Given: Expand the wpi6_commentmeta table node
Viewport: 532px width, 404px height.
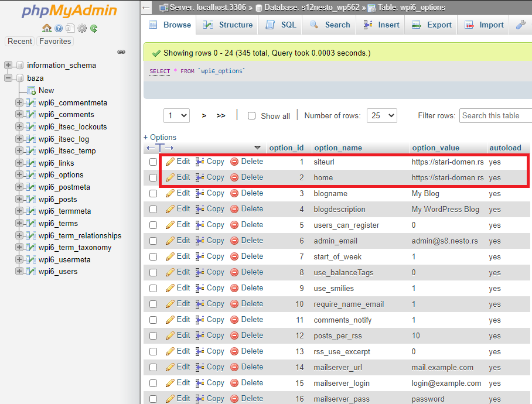Looking at the screenshot, I should tap(19, 102).
